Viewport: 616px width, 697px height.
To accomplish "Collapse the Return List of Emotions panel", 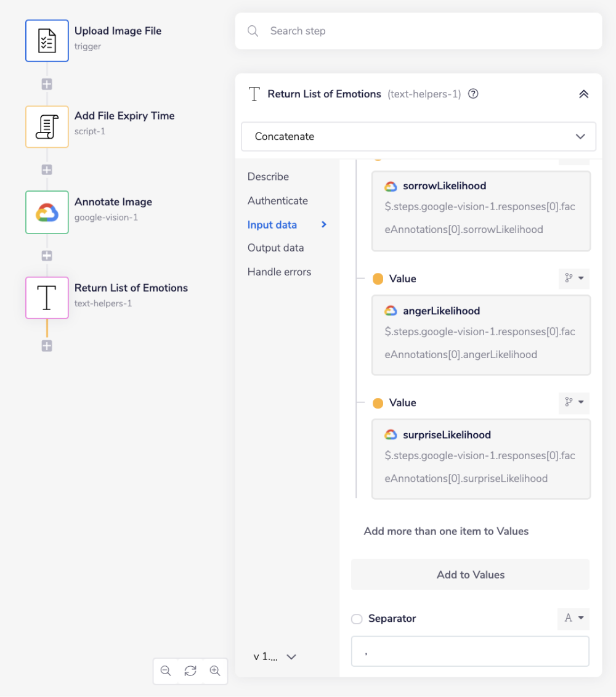I will [x=584, y=94].
